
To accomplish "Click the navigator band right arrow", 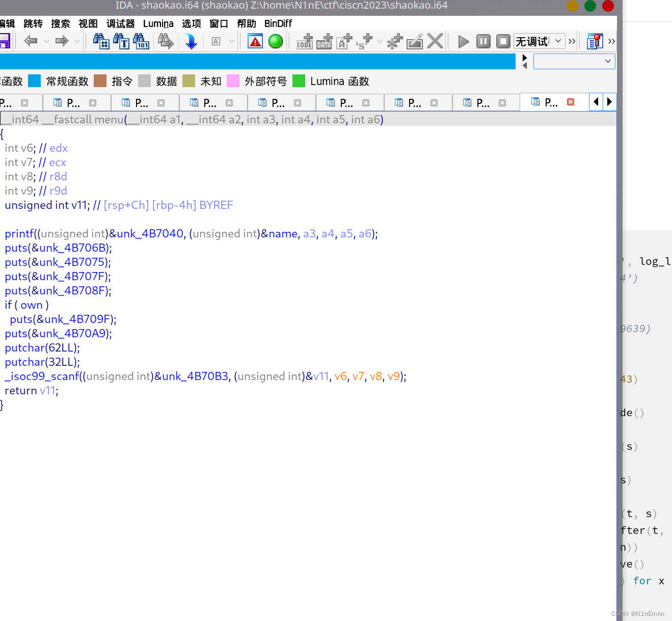I will (x=525, y=58).
